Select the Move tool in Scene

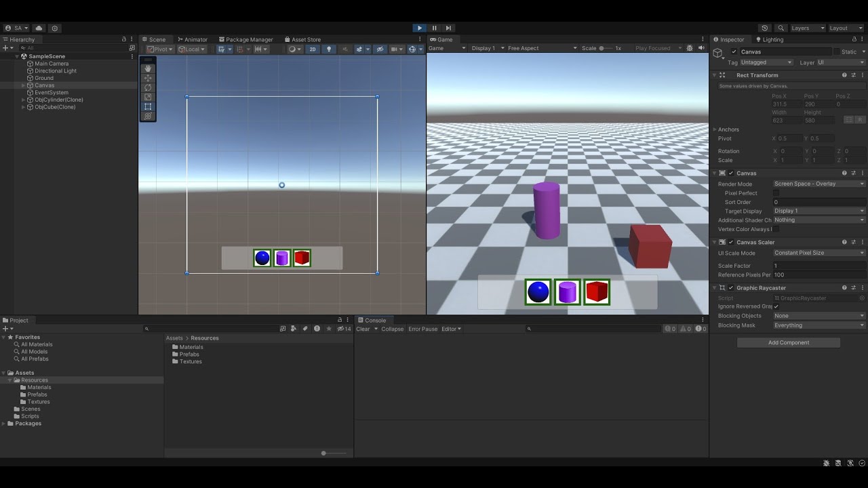click(x=148, y=78)
